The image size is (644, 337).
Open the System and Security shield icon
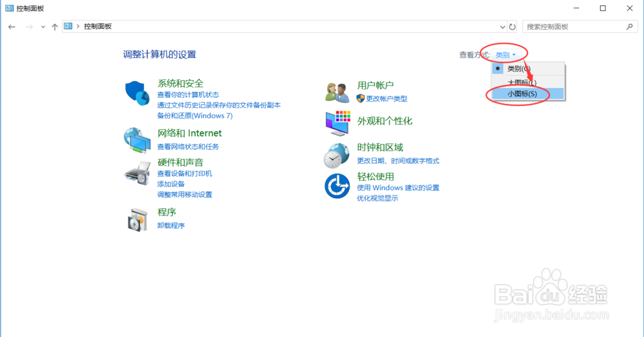[x=137, y=93]
